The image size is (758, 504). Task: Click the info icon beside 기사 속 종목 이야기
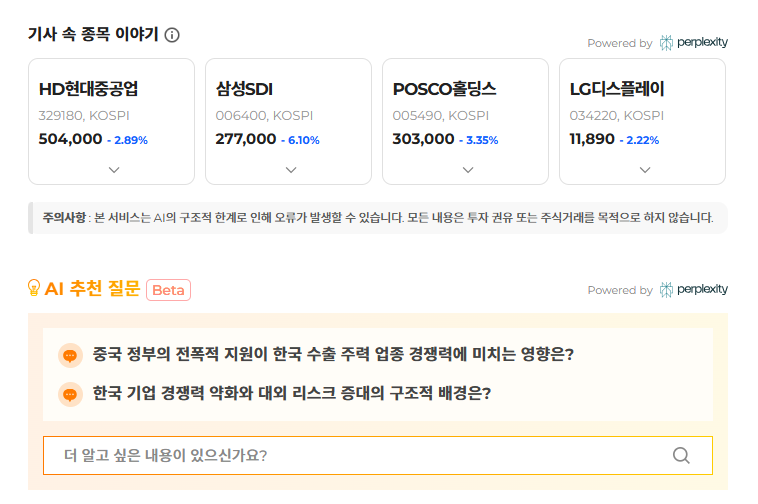[x=172, y=35]
